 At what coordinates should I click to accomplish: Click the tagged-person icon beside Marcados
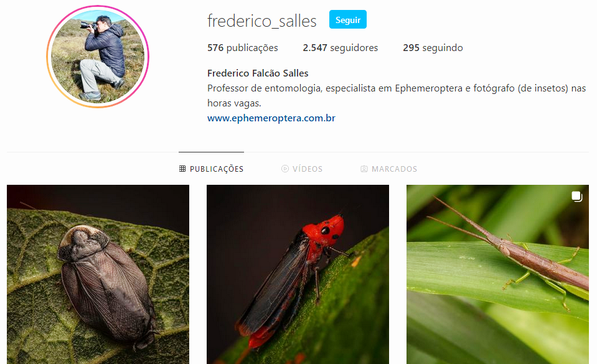(x=364, y=169)
